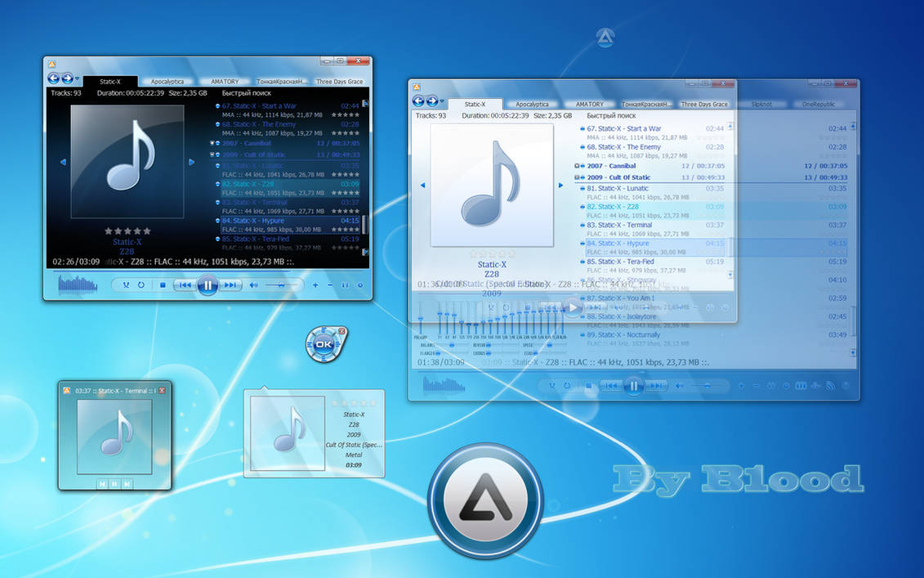Show next album art in dark player
Viewport: 924px width, 578px height.
click(191, 162)
